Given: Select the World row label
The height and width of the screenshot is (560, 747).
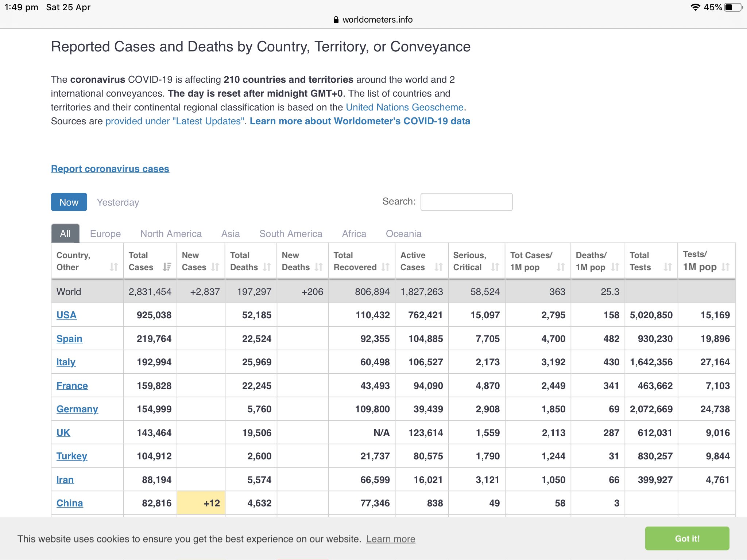Looking at the screenshot, I should click(x=69, y=292).
